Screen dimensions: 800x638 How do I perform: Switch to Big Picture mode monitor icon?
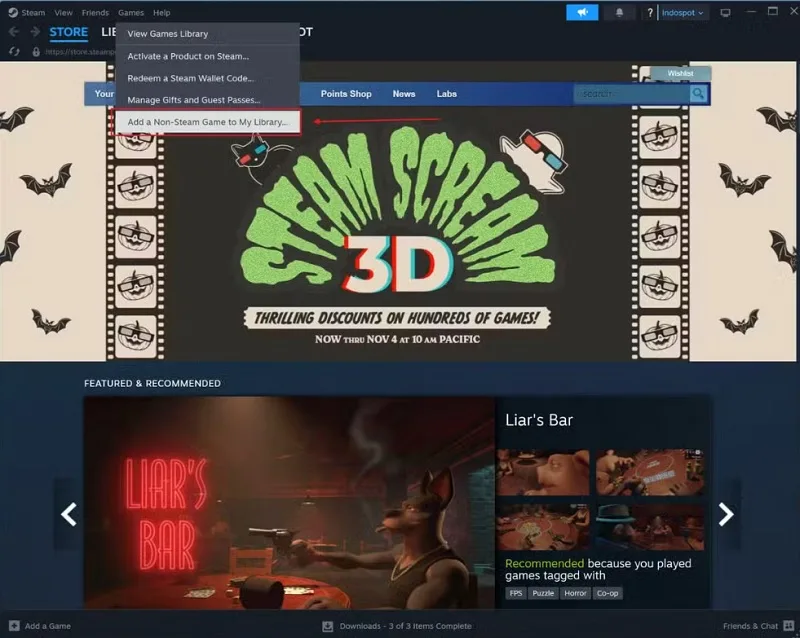click(725, 13)
